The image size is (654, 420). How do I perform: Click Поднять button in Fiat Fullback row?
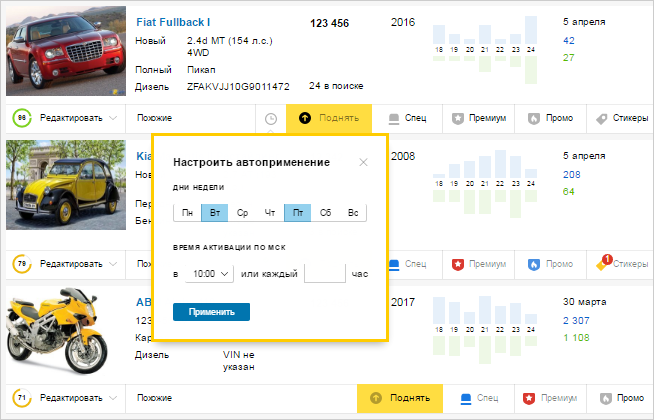(x=329, y=118)
